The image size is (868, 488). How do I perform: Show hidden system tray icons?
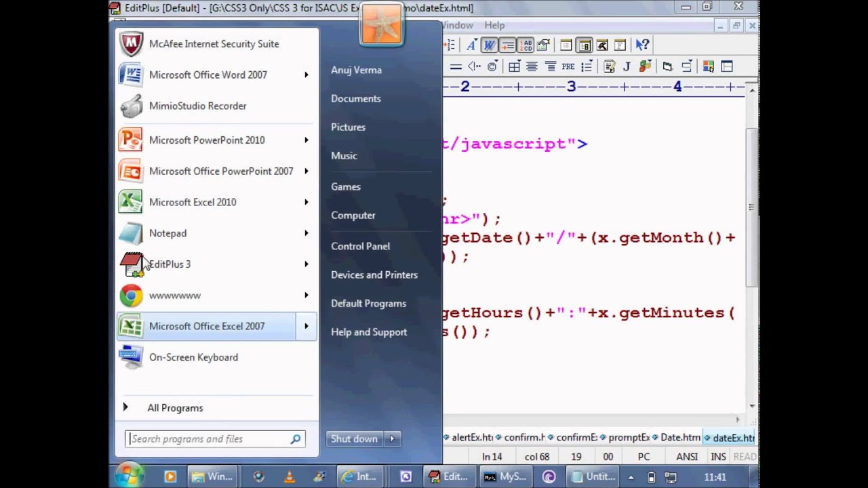631,477
